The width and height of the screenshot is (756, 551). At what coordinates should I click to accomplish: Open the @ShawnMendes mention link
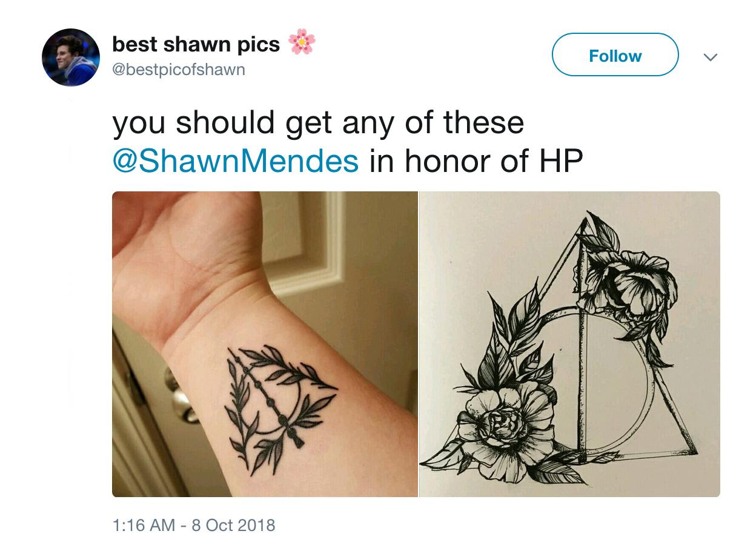click(236, 160)
